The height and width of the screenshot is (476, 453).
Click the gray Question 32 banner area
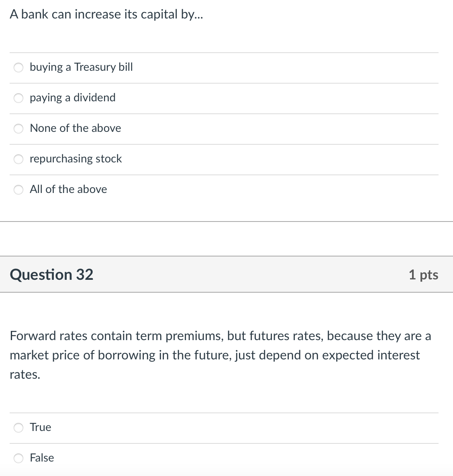tap(241, 275)
